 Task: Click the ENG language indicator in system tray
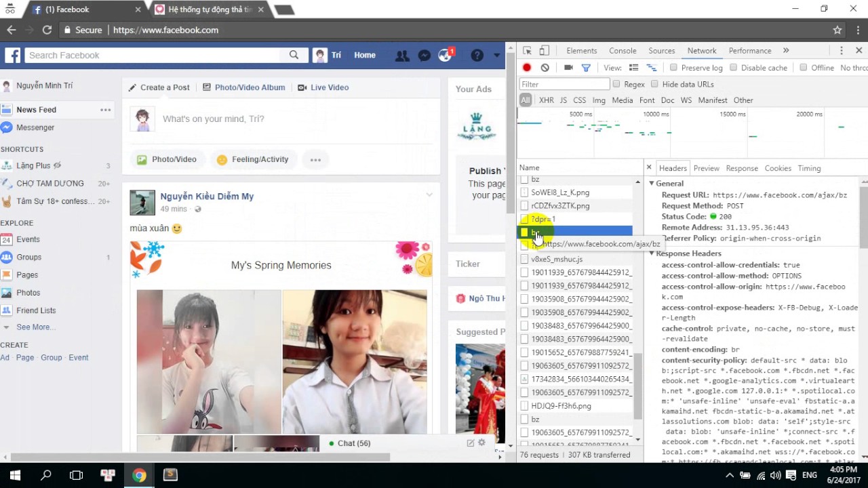point(810,475)
